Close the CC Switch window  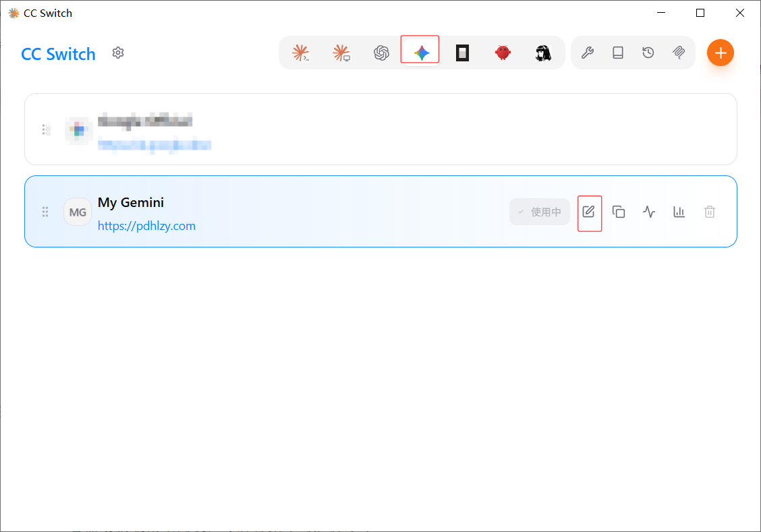pos(739,13)
